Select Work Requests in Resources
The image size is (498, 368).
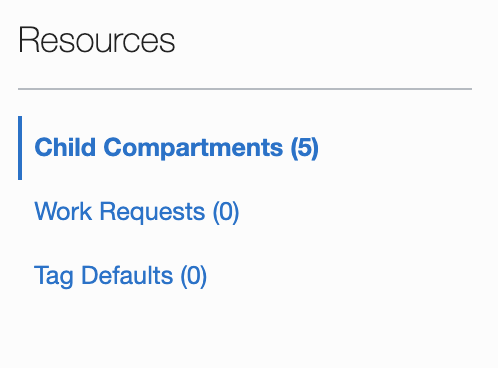pos(137,212)
